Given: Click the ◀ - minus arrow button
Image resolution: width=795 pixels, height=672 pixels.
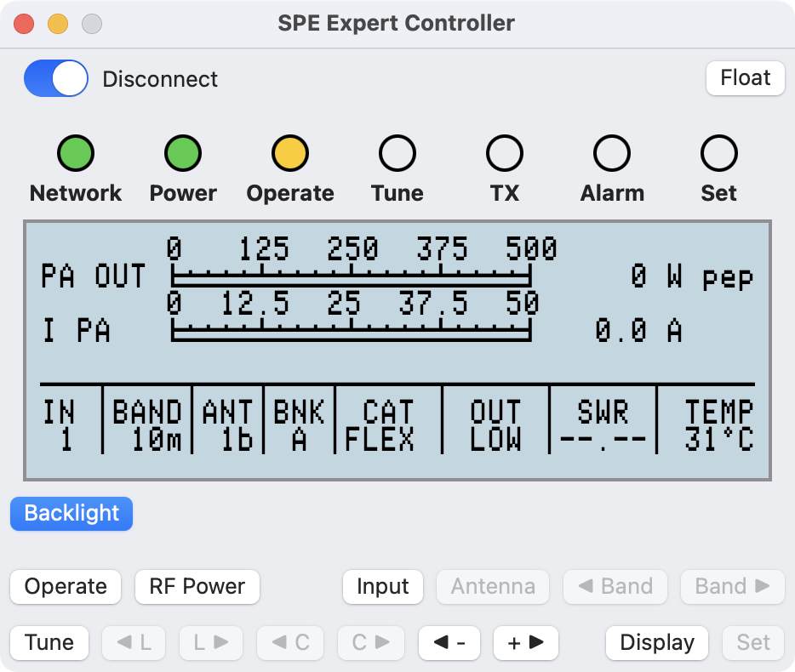Looking at the screenshot, I should point(449,643).
